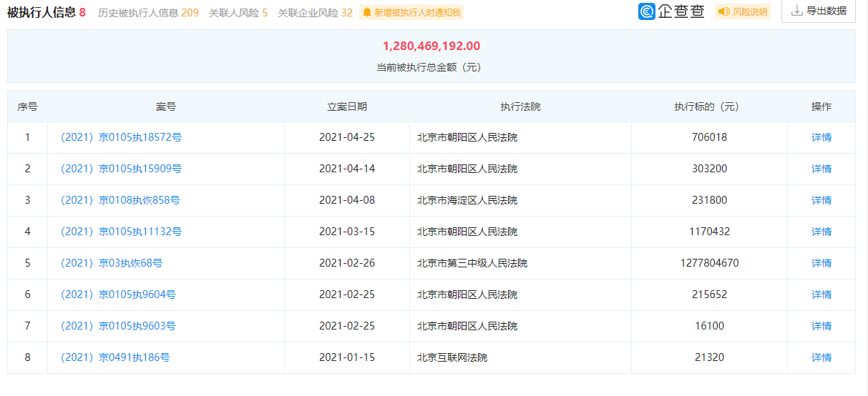
Task: Click the bell icon for new executed-person notifications
Action: tap(367, 13)
